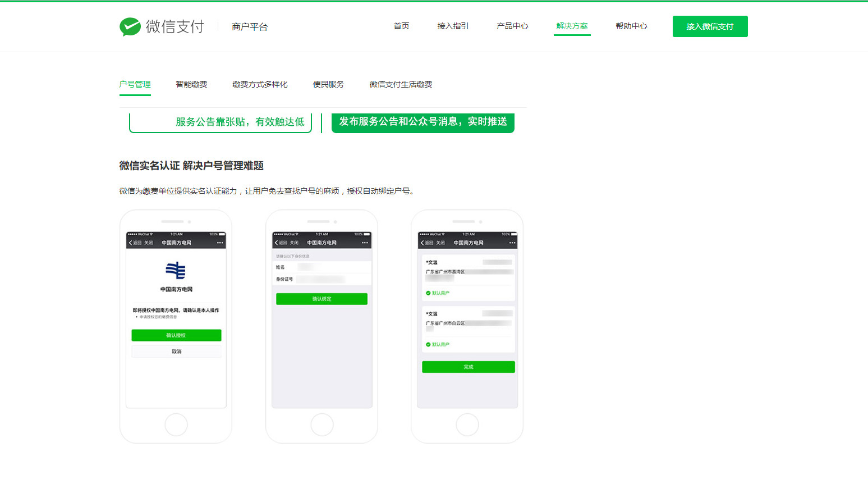868x502 pixels.
Task: Click the 广东省广州市白云区 address text
Action: tap(445, 323)
